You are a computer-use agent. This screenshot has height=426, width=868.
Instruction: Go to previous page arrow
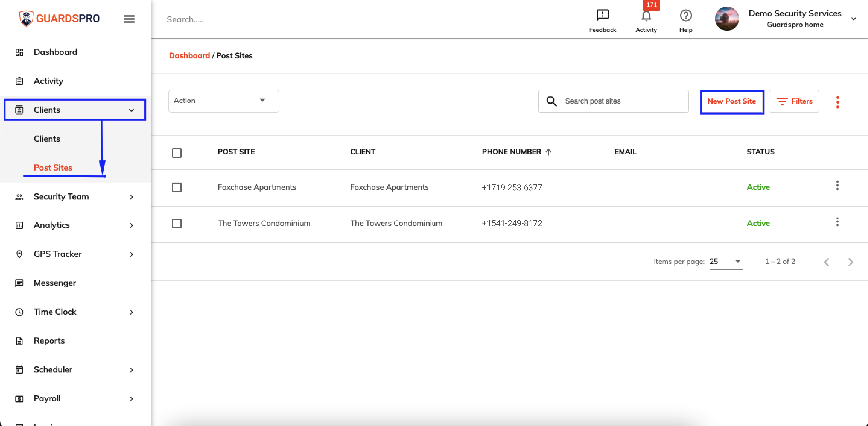(x=827, y=262)
